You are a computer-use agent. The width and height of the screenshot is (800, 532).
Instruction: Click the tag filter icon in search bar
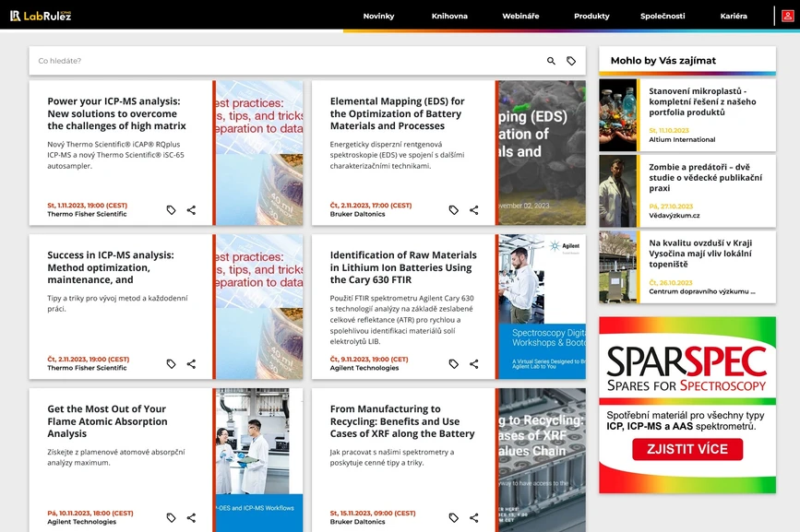[x=571, y=61]
